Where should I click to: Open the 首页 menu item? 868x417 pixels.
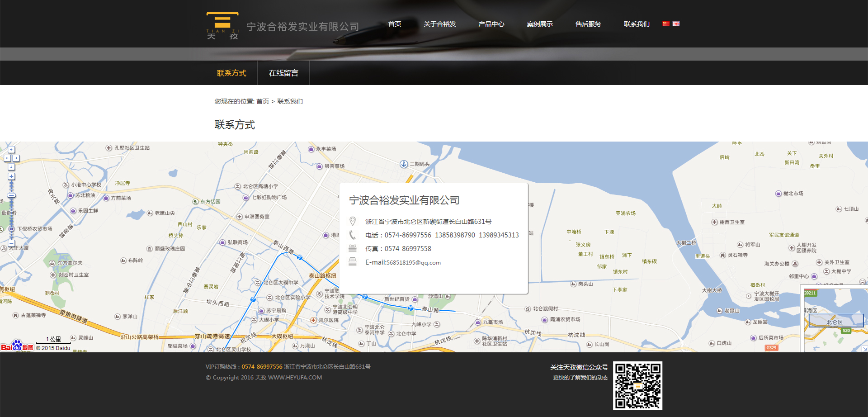(x=395, y=24)
